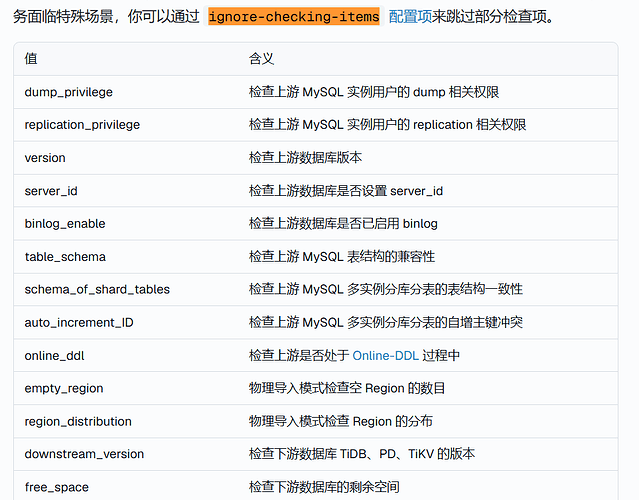639x500 pixels.
Task: Click the 含义 column header
Action: tap(261, 59)
